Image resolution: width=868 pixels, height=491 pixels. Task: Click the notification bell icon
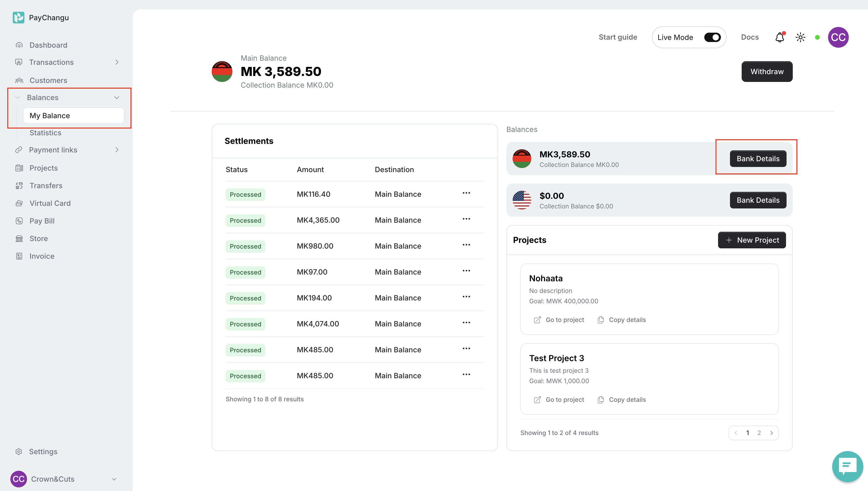(779, 37)
